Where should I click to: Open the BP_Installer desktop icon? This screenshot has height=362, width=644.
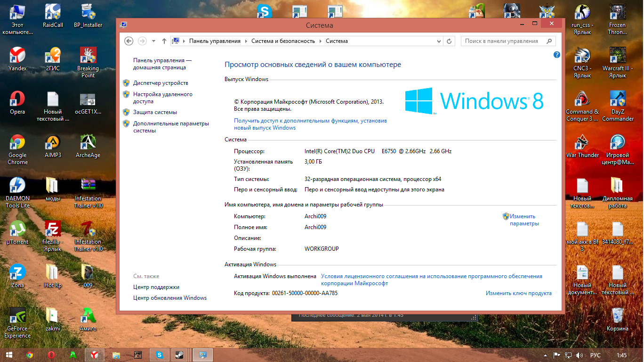click(88, 16)
